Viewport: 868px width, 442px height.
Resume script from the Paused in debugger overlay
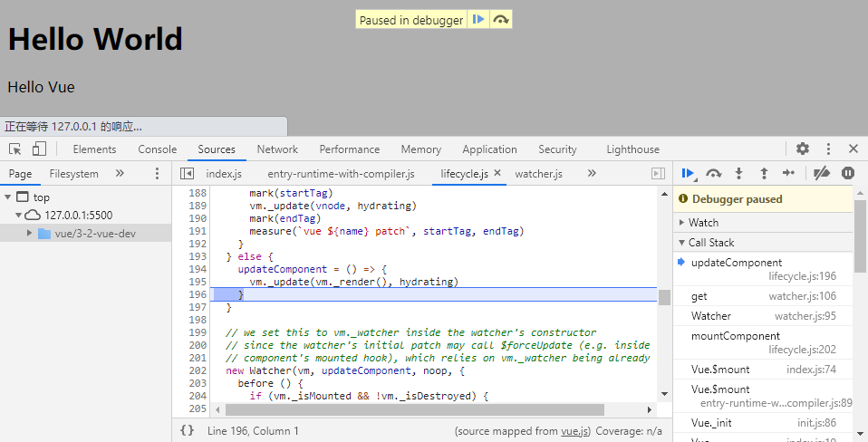point(478,20)
